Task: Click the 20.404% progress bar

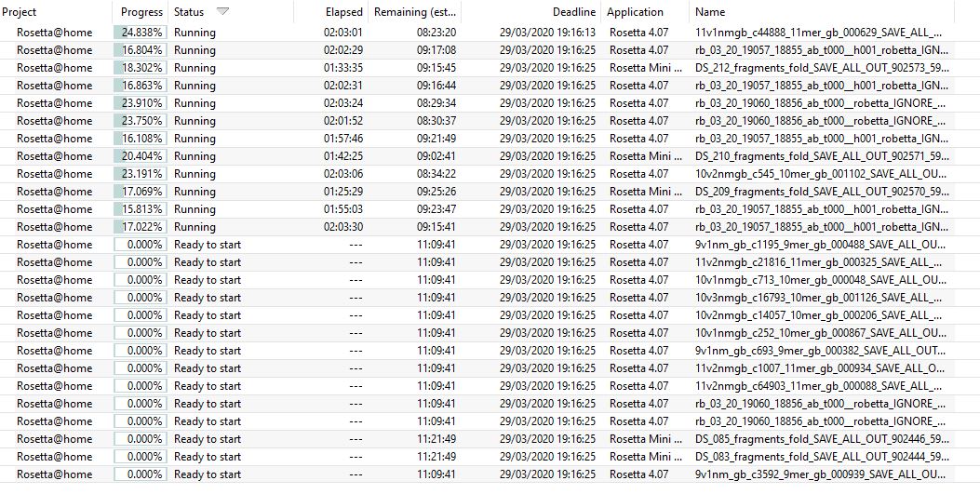Action: (x=140, y=156)
